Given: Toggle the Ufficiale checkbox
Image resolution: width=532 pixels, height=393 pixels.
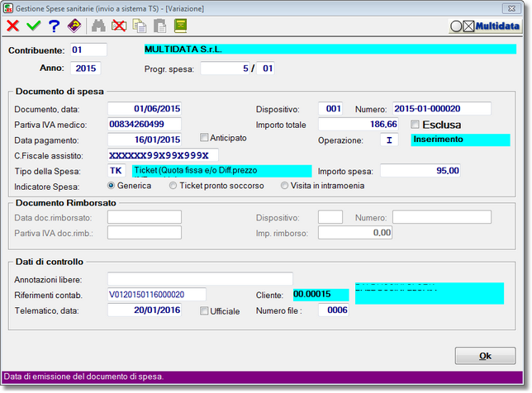Looking at the screenshot, I should (204, 311).
